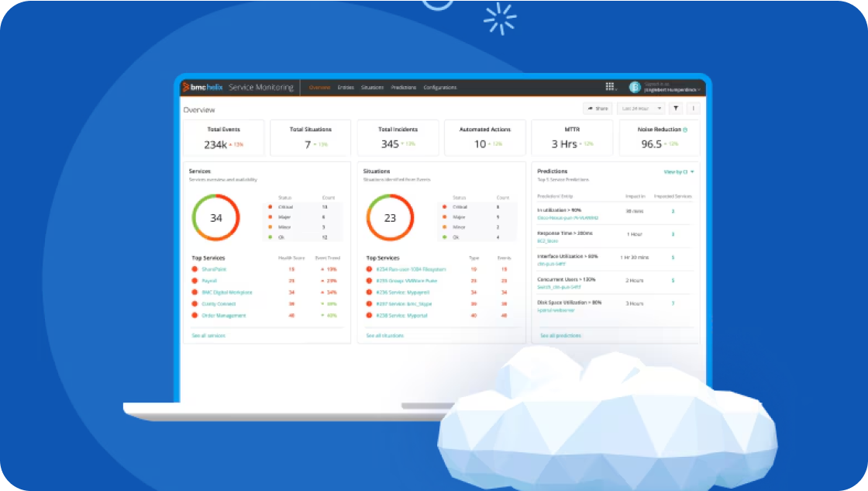Open the Order Management service link

click(224, 316)
